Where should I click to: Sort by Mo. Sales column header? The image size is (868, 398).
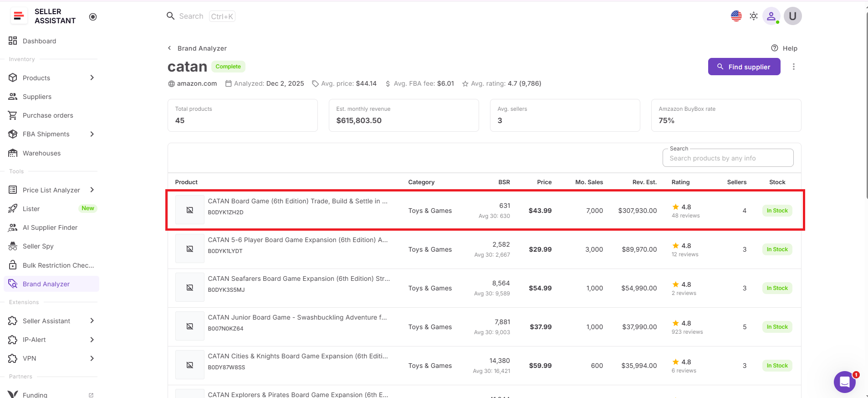[589, 182]
